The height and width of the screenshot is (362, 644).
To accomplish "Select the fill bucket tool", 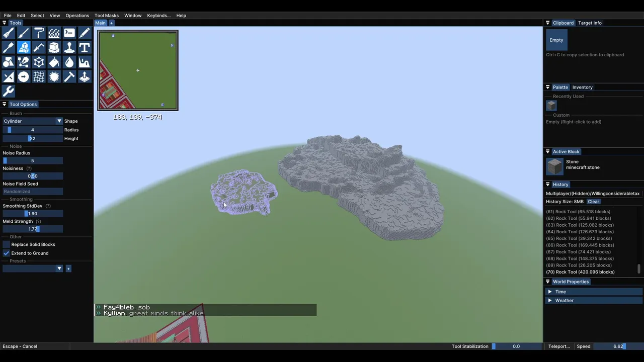I will (54, 62).
